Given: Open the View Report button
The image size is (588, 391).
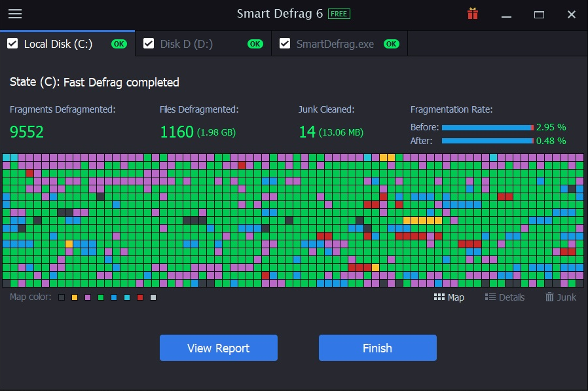Looking at the screenshot, I should coord(219,348).
